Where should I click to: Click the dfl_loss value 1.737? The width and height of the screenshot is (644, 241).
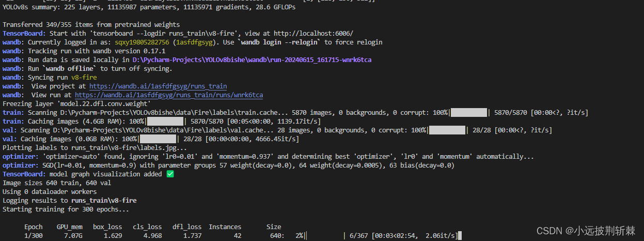point(193,236)
